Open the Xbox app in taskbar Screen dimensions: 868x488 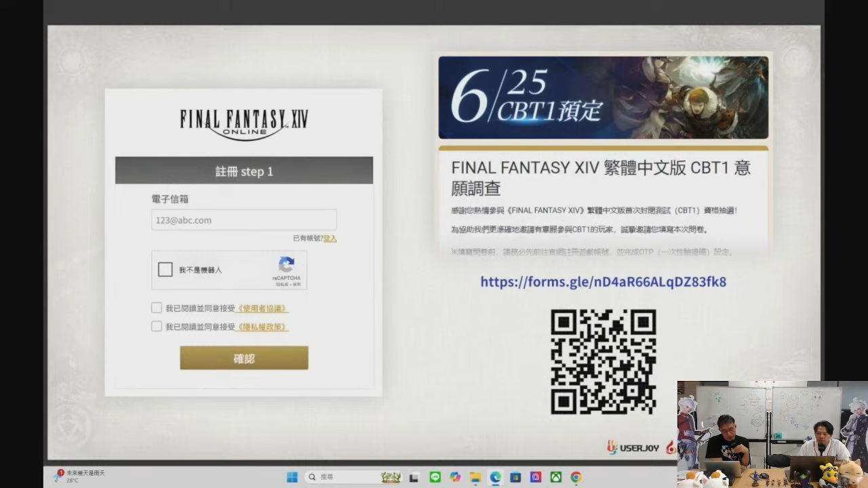coord(555,477)
